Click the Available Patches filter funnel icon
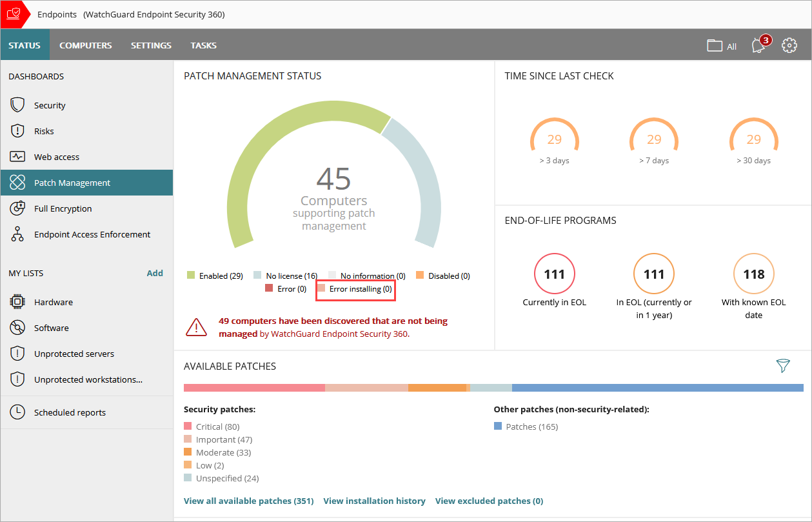Image resolution: width=812 pixels, height=522 pixels. [x=783, y=366]
